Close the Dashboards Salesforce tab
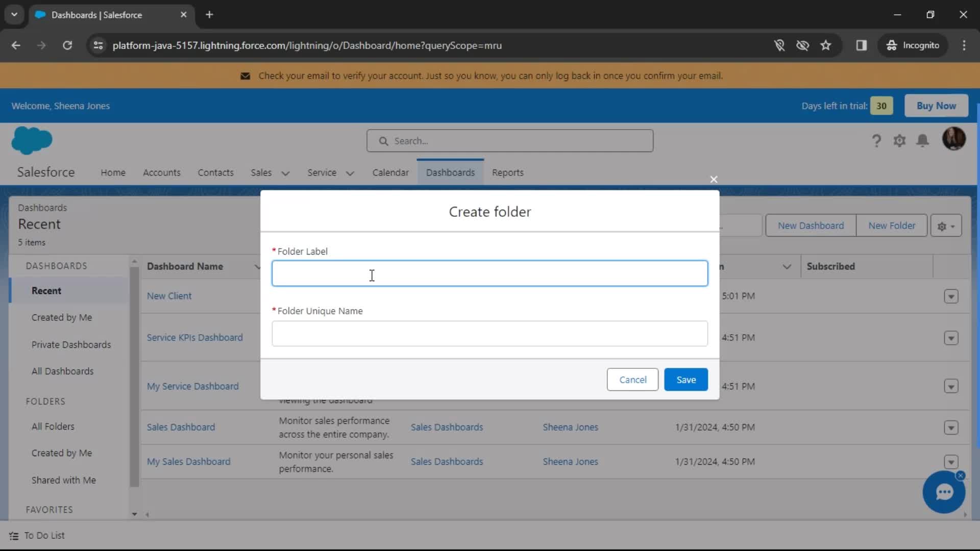 184,15
